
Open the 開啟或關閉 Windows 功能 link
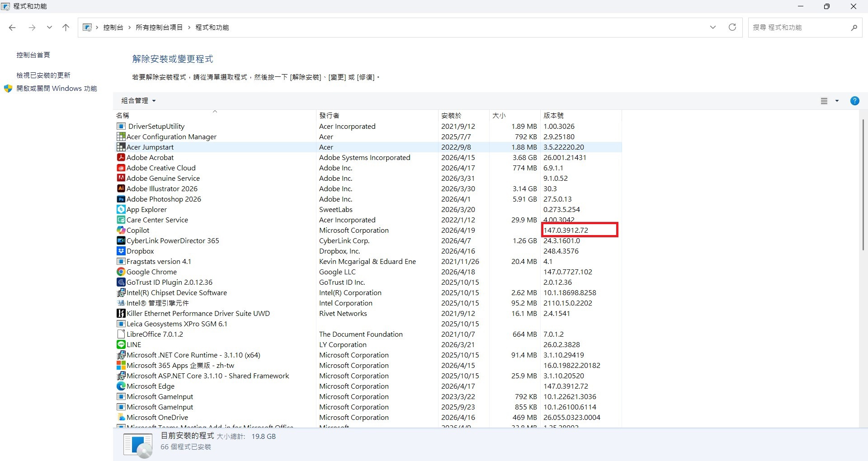coord(57,89)
